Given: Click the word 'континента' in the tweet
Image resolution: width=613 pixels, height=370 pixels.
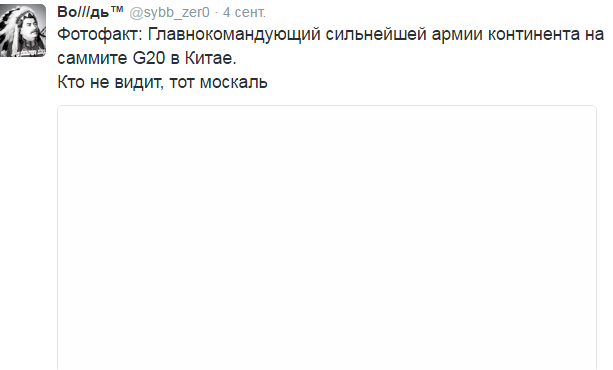Looking at the screenshot, I should (x=534, y=35).
